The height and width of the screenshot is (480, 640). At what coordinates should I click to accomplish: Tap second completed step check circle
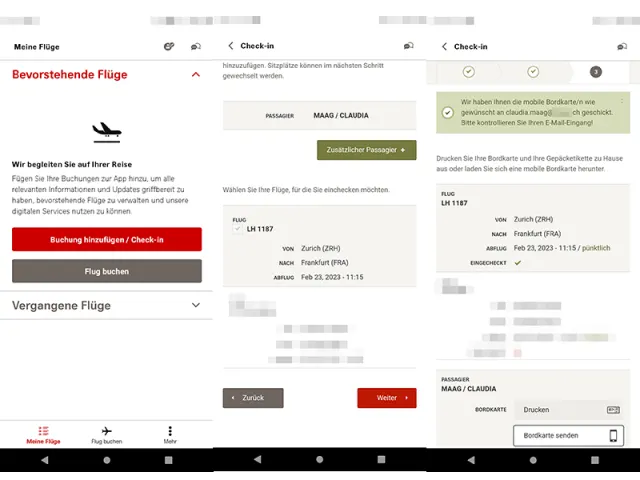[533, 72]
